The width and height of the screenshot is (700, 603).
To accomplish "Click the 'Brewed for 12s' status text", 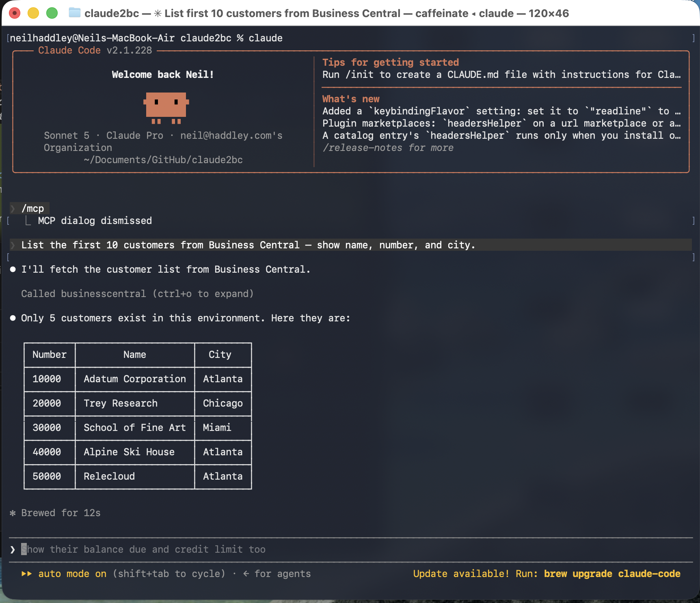I will [61, 513].
